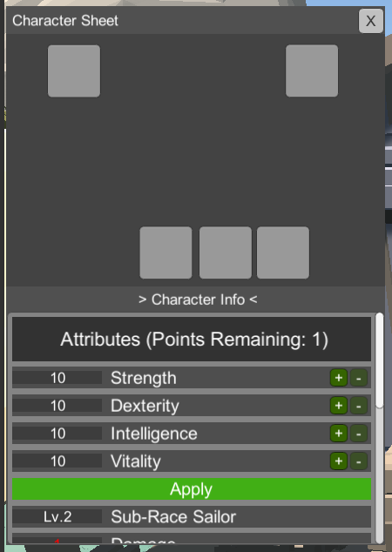The width and height of the screenshot is (392, 552).
Task: Remove a point from Dexterity
Action: pyautogui.click(x=359, y=406)
